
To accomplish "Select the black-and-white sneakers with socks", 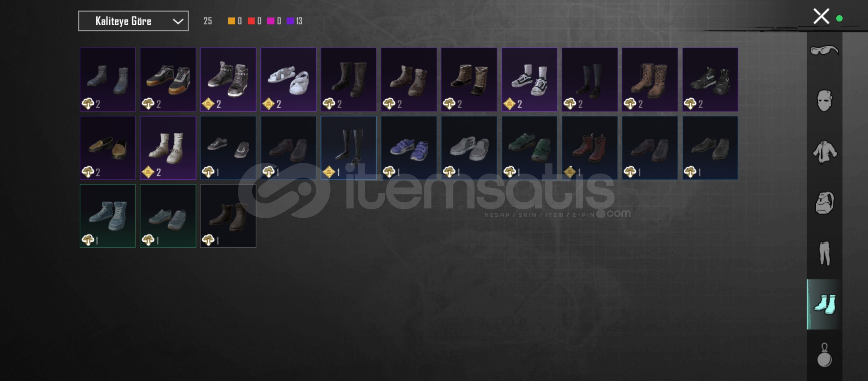I will (529, 80).
